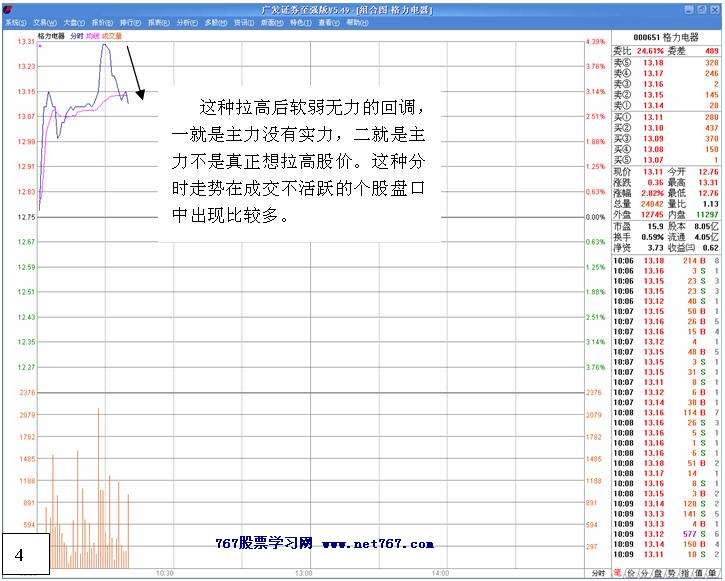
Task: Select the 买③ 13.09 bid row
Action: [666, 139]
